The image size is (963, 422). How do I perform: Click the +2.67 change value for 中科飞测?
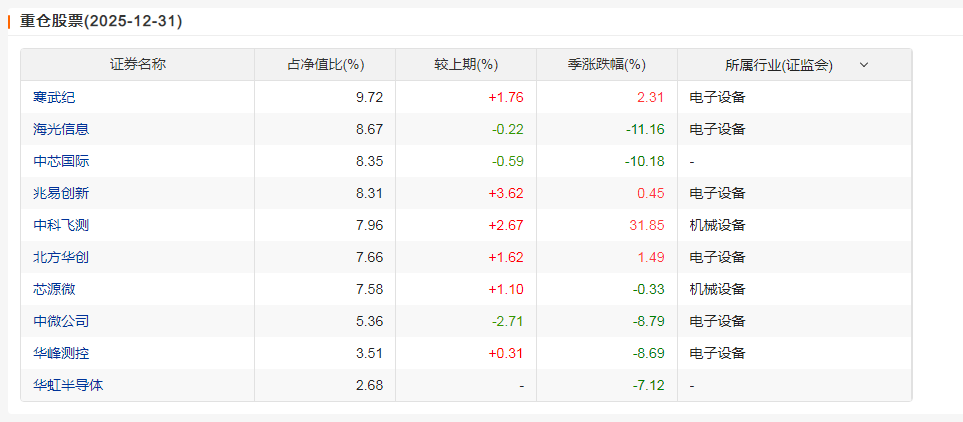click(x=506, y=225)
